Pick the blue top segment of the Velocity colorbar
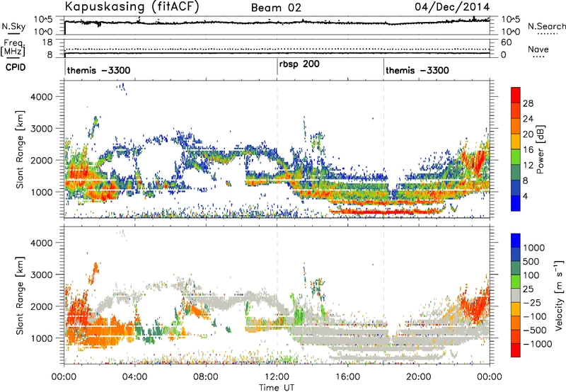 pos(516,241)
